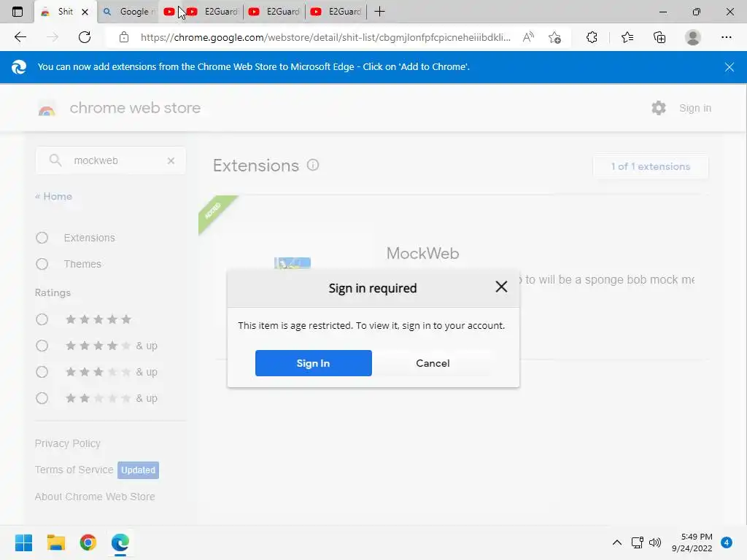Open a new browser tab

coord(379,12)
